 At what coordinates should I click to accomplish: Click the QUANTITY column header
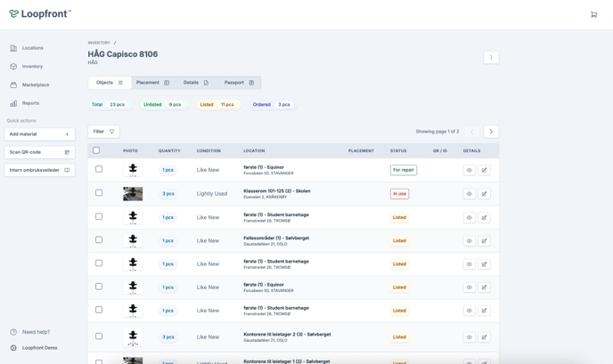point(169,150)
